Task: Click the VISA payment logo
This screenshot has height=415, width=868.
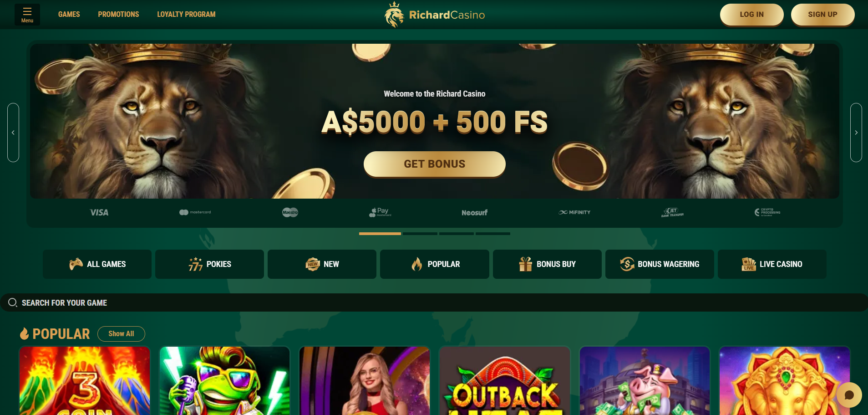Action: 99,212
